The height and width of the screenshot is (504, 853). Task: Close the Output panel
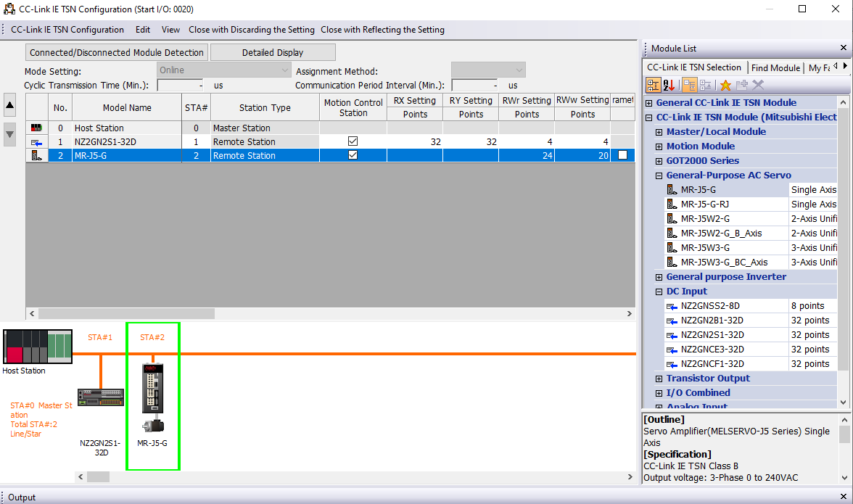tap(843, 497)
